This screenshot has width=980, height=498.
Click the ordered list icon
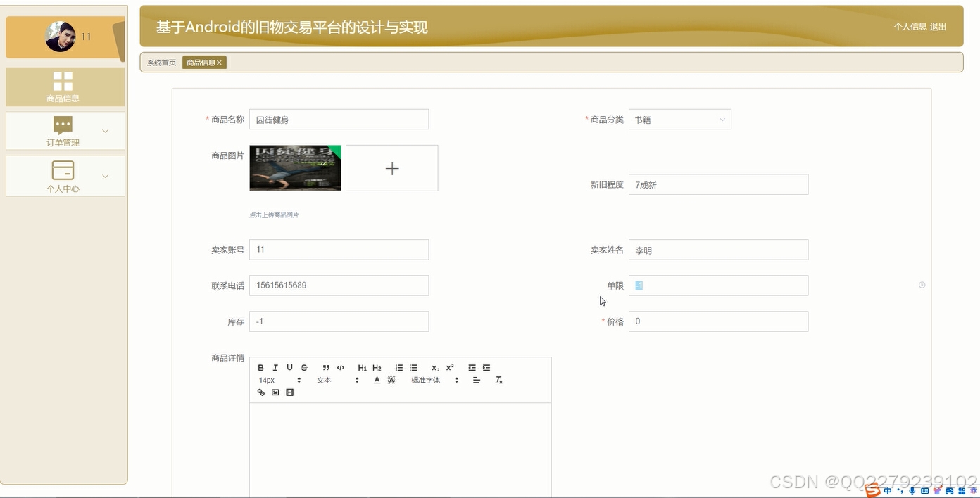tap(398, 367)
